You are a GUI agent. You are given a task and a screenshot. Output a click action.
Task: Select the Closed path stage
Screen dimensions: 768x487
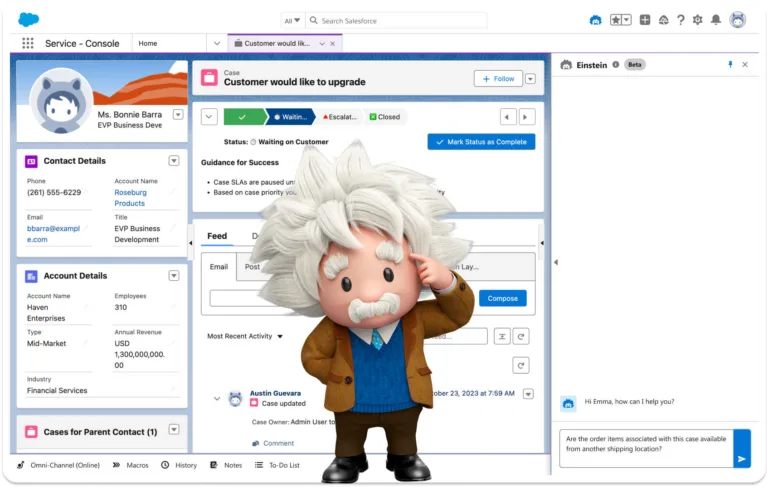tap(385, 117)
